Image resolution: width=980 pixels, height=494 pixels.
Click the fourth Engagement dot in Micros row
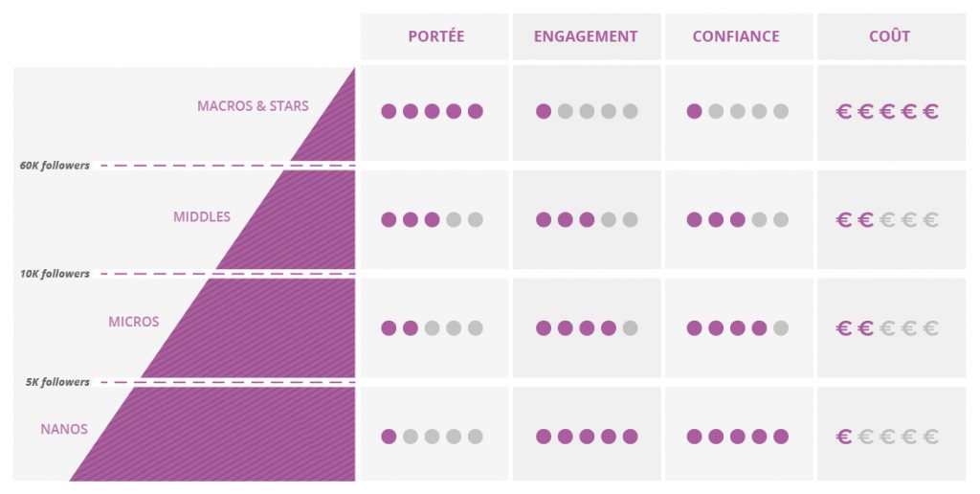point(609,328)
